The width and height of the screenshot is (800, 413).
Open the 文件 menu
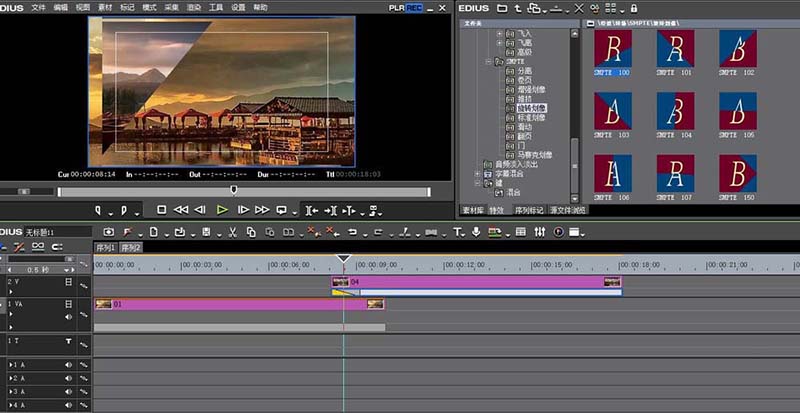[x=38, y=7]
